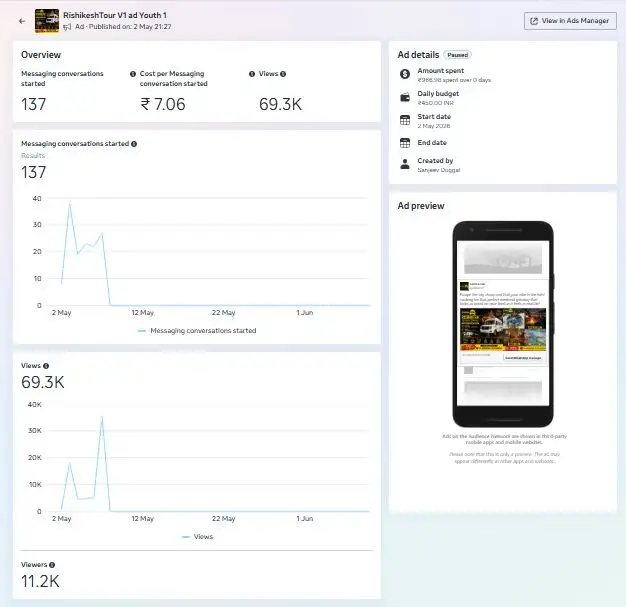
Task: Click info icon left of Views in Overview
Action: tap(252, 74)
